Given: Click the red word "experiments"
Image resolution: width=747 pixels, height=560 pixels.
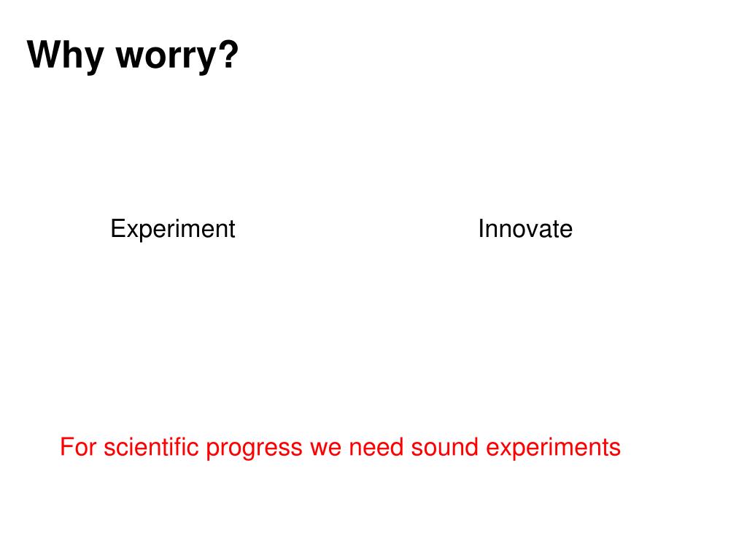Looking at the screenshot, I should pyautogui.click(x=553, y=448).
